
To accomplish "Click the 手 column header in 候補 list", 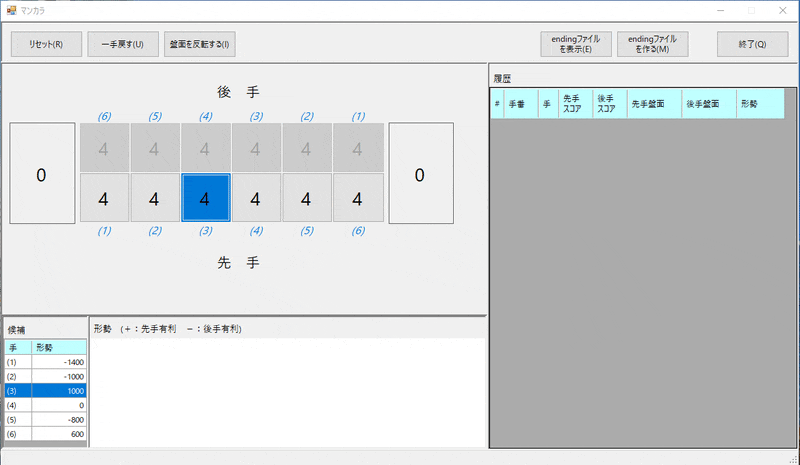I will [18, 348].
